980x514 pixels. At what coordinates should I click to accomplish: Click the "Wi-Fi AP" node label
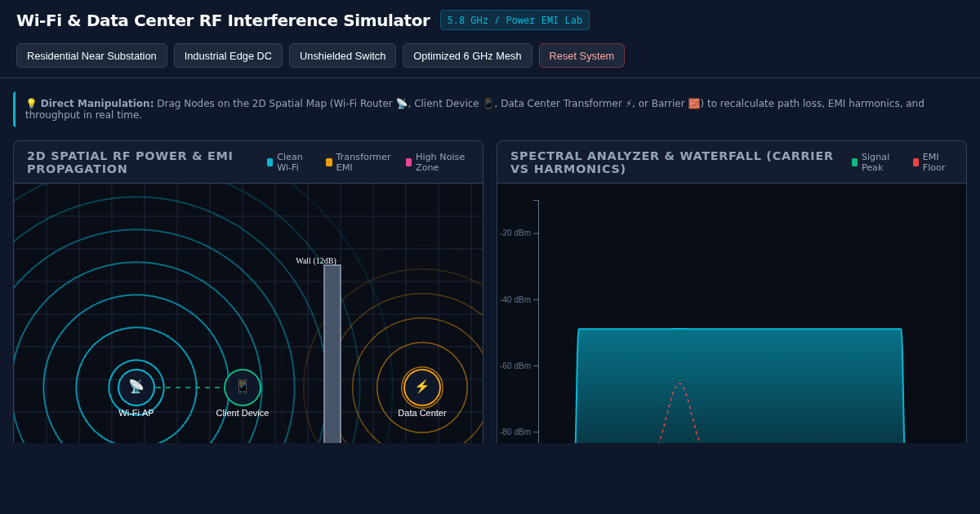point(136,413)
